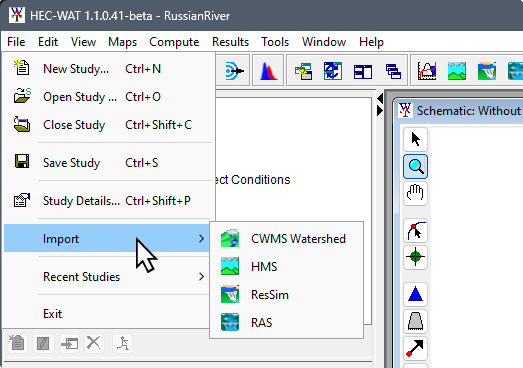523x368 pixels.
Task: Expand the Import submenu arrow
Action: (201, 239)
